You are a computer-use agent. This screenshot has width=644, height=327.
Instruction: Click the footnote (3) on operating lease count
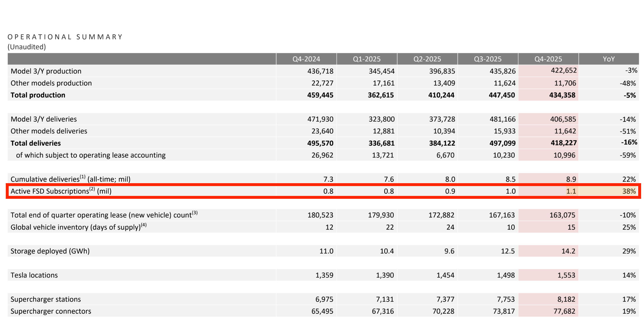[195, 213]
